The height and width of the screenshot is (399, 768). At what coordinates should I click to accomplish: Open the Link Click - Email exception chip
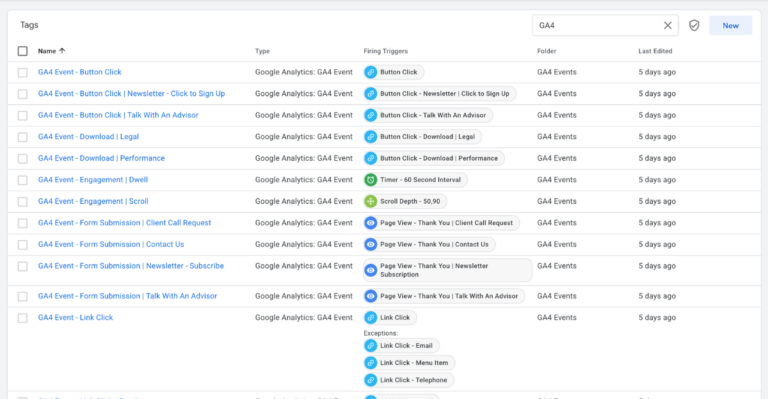click(401, 346)
